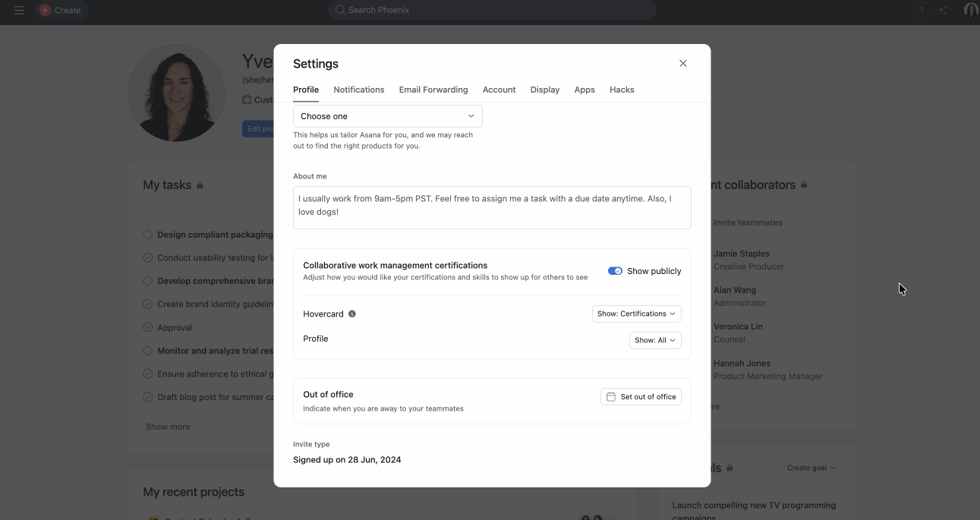Mark Approval task complete via its checkmark
This screenshot has width=980, height=520.
coord(148,328)
